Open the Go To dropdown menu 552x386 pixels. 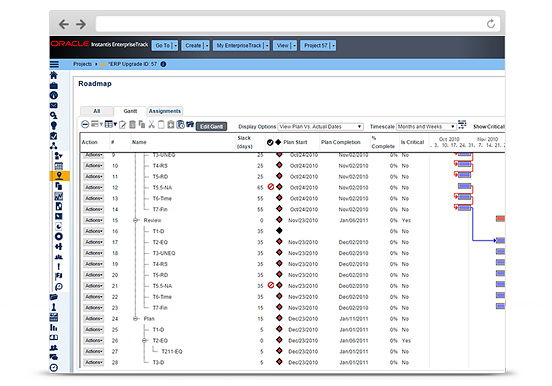[165, 45]
